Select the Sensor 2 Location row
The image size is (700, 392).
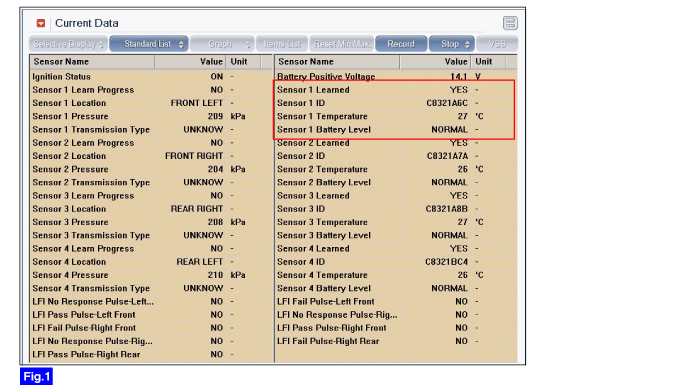coord(151,156)
